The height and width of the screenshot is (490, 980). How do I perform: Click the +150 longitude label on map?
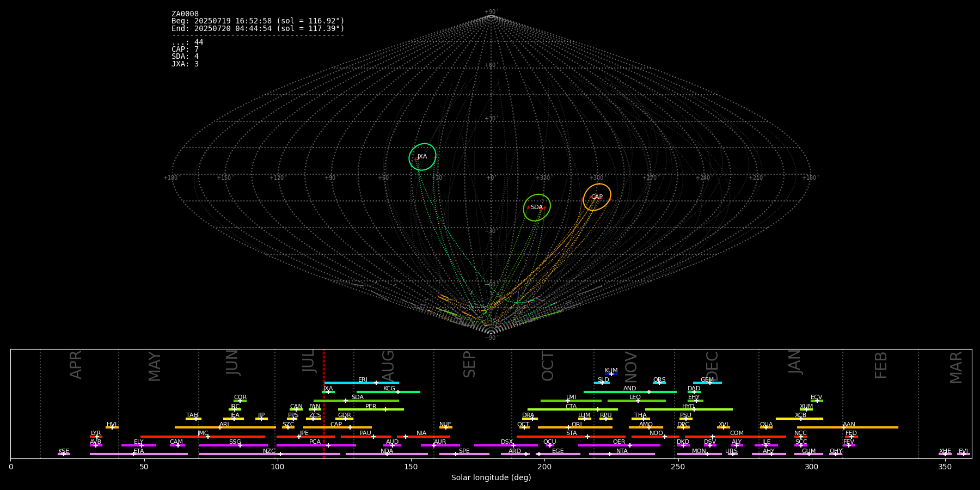click(224, 178)
